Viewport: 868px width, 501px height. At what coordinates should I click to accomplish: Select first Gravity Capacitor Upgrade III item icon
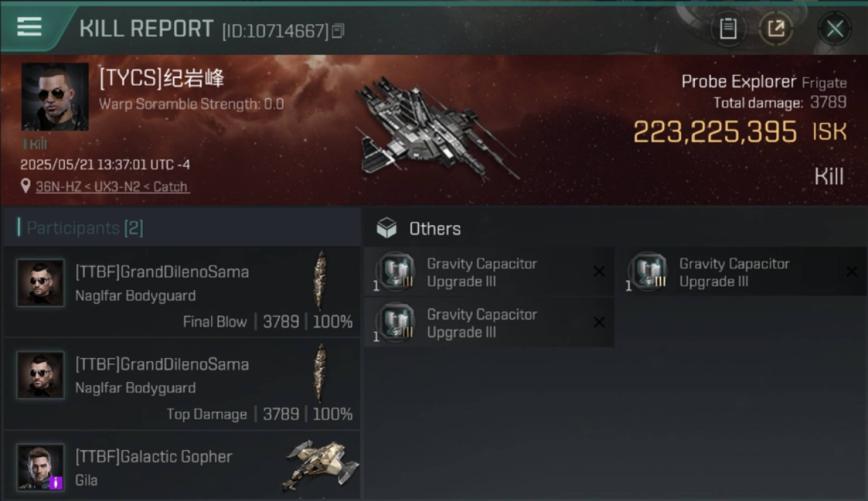(x=395, y=273)
